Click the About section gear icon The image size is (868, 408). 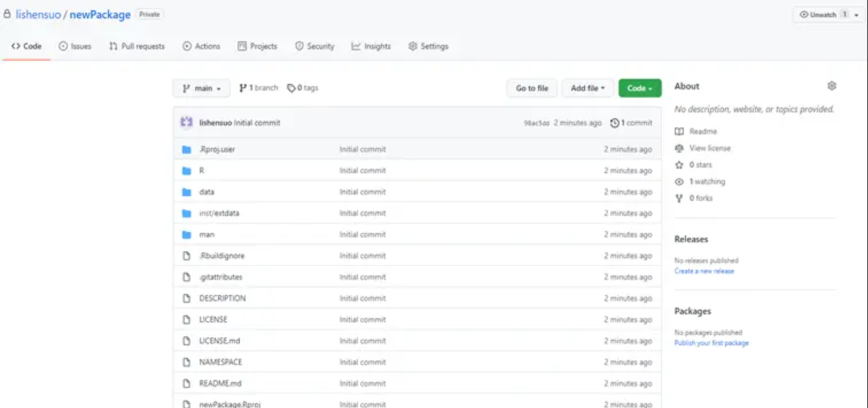[831, 86]
